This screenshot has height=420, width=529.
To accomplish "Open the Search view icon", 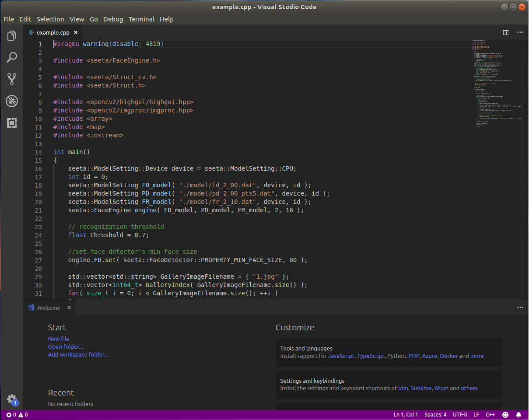I will click(12, 57).
